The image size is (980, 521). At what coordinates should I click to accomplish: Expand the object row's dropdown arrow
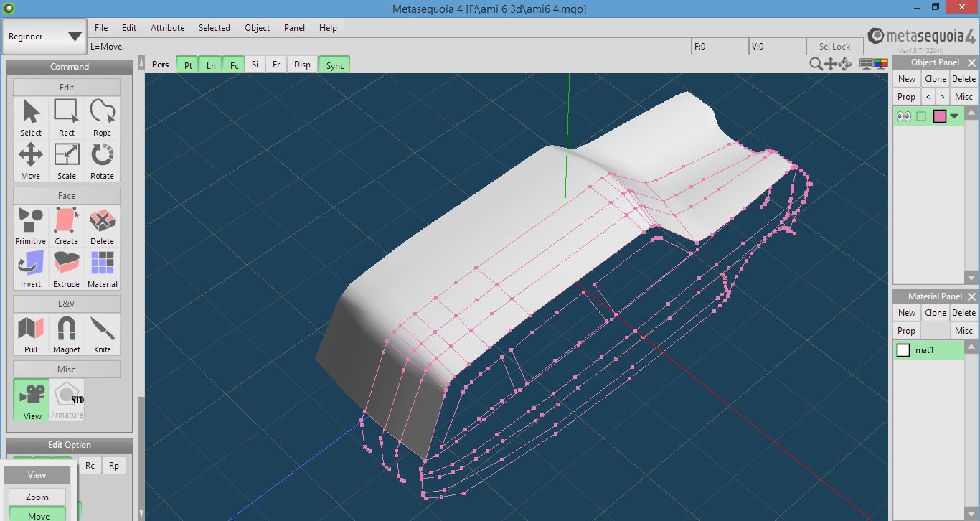point(954,116)
